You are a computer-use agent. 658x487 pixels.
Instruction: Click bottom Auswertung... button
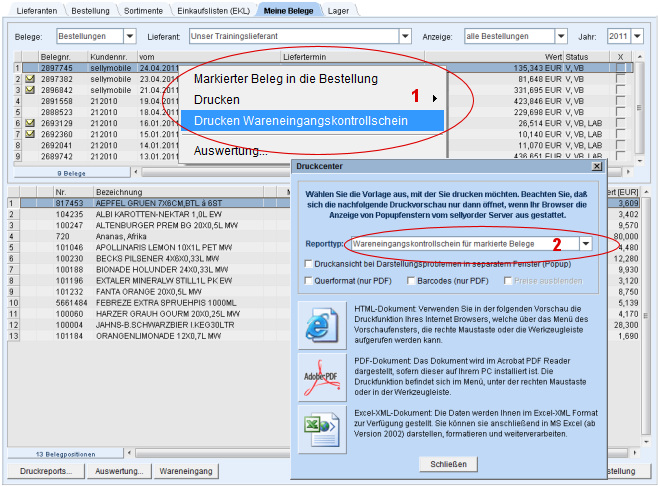119,471
